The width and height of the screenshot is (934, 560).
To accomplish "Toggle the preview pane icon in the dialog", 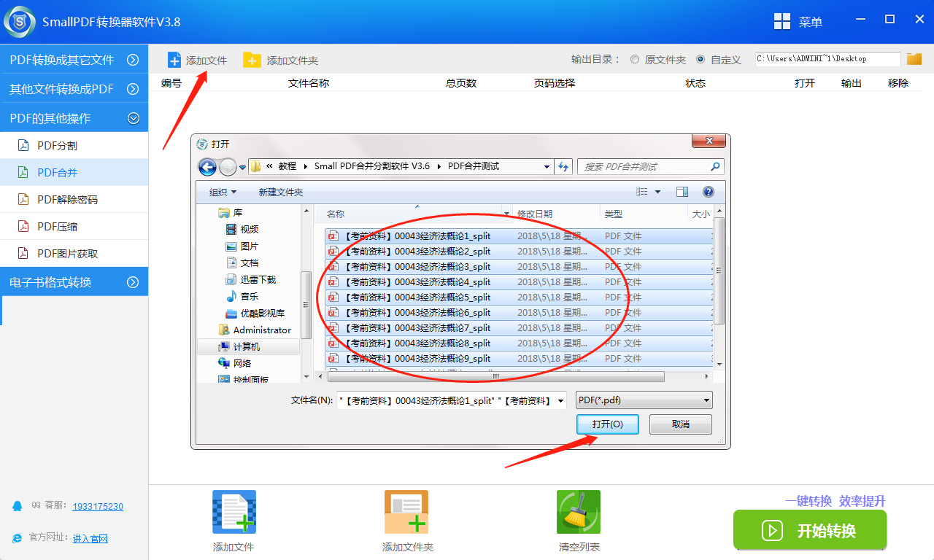I will 682,192.
